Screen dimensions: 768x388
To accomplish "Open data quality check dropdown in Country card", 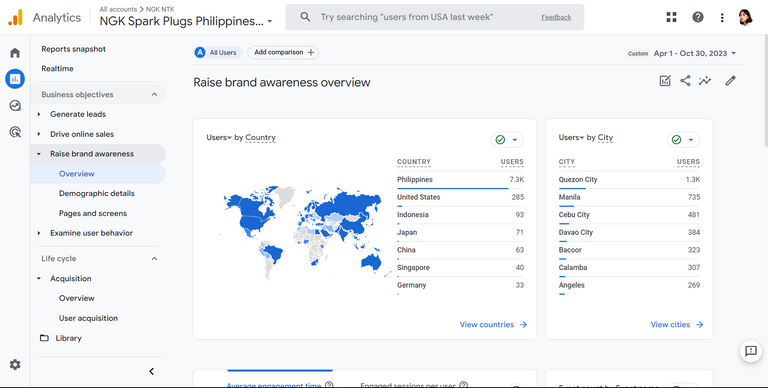I will pyautogui.click(x=507, y=140).
